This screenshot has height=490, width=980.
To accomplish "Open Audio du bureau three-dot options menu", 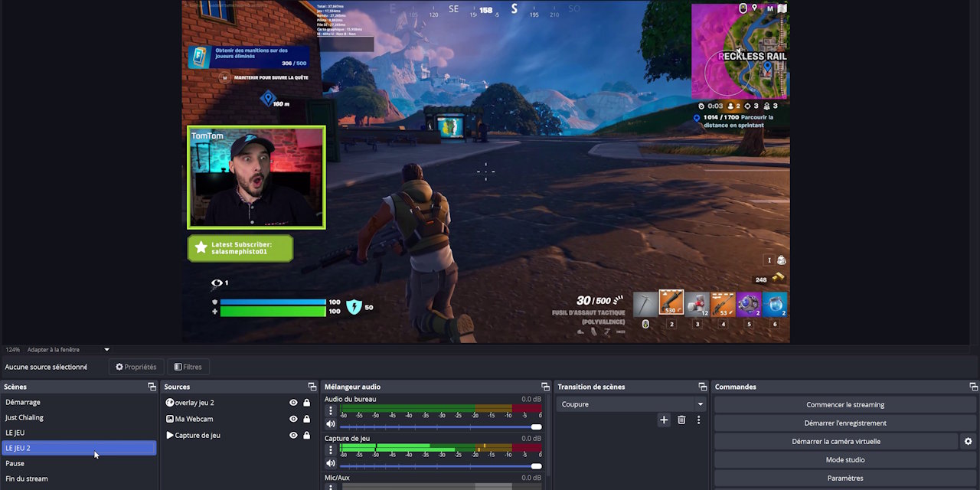I will coord(331,411).
